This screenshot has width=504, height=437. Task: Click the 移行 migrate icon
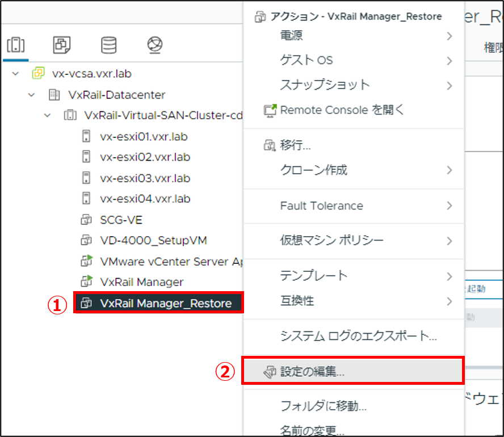[x=270, y=145]
